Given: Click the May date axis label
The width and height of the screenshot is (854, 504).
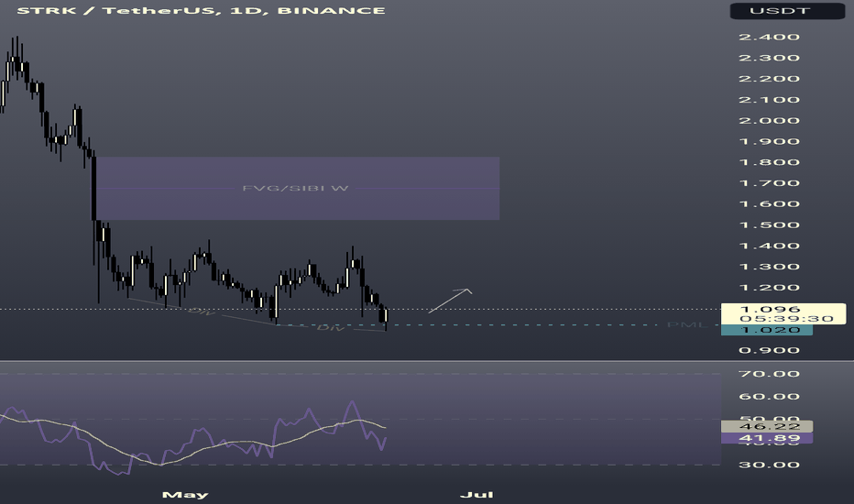Looking at the screenshot, I should 185,495.
